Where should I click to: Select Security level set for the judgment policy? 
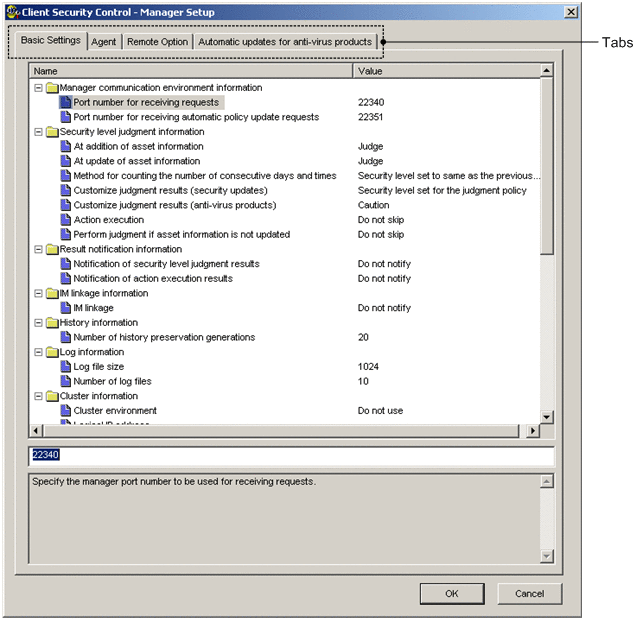442,190
